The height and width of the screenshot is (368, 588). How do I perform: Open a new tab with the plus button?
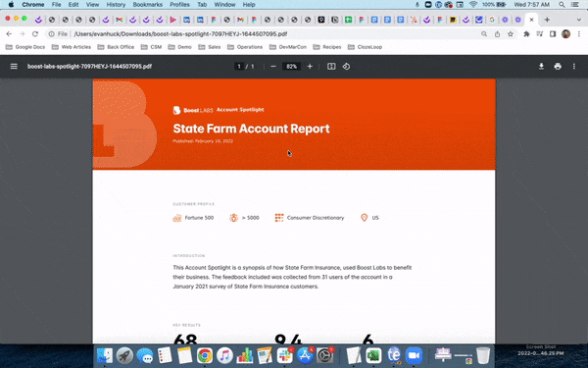click(x=547, y=20)
